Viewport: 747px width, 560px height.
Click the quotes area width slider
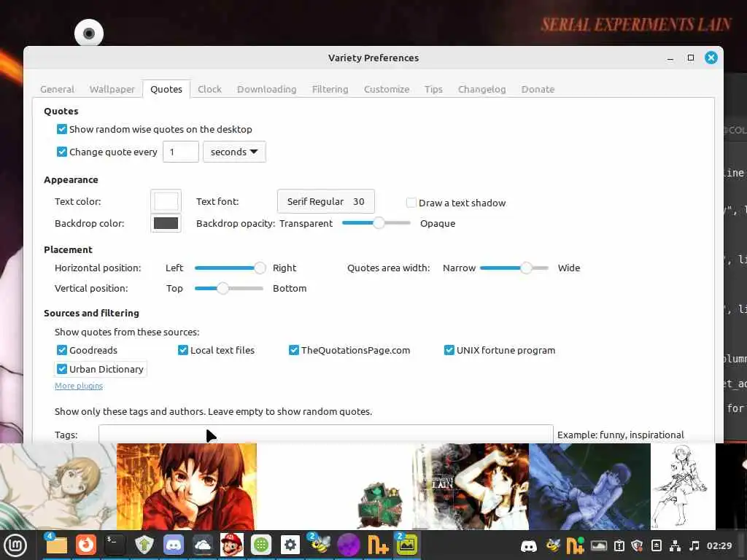pos(514,268)
